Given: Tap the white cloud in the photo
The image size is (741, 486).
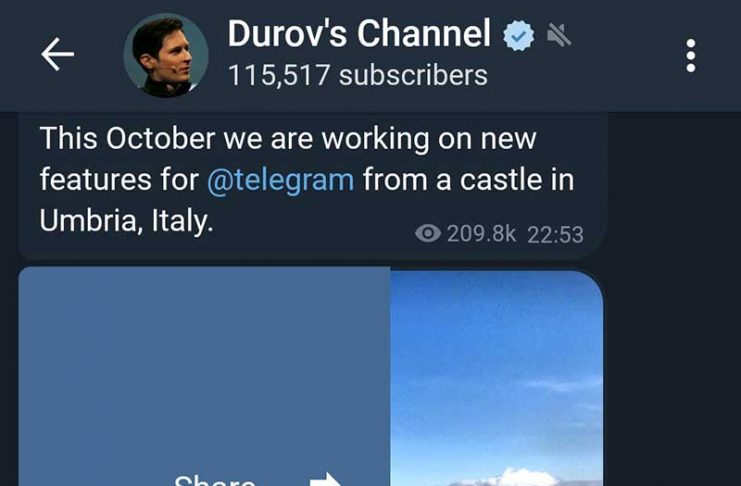Looking at the screenshot, I should click(x=520, y=476).
